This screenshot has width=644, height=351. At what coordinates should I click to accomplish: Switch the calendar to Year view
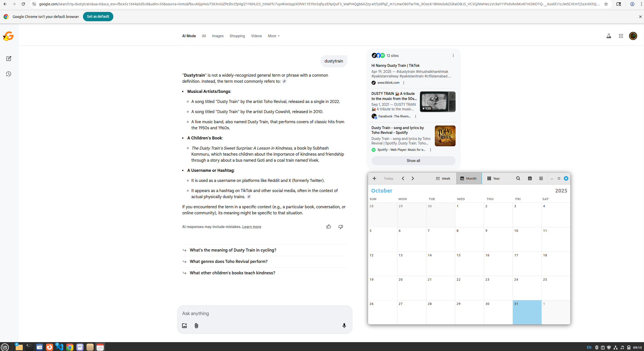coord(493,178)
